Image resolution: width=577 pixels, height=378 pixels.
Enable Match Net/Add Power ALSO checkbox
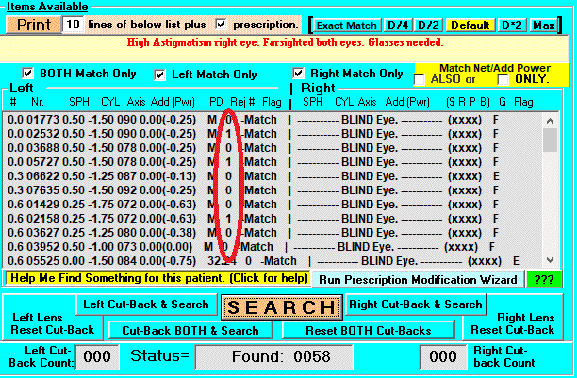[x=419, y=80]
